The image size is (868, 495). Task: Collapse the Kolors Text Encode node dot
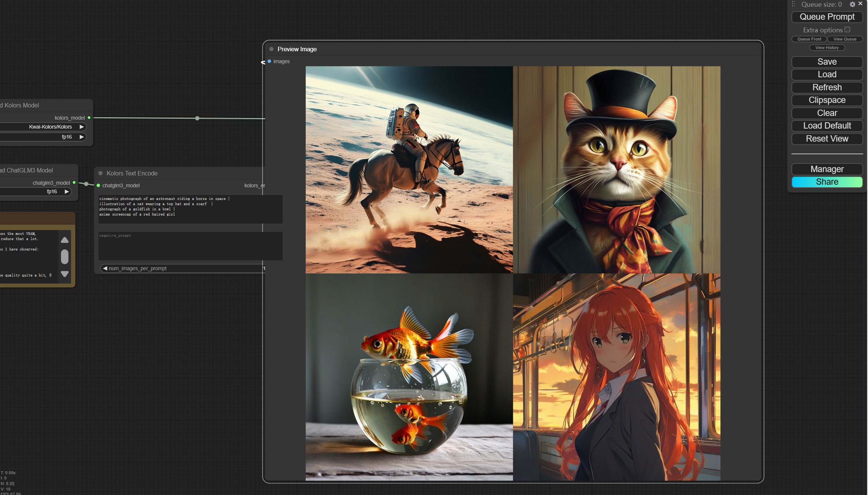pos(100,173)
